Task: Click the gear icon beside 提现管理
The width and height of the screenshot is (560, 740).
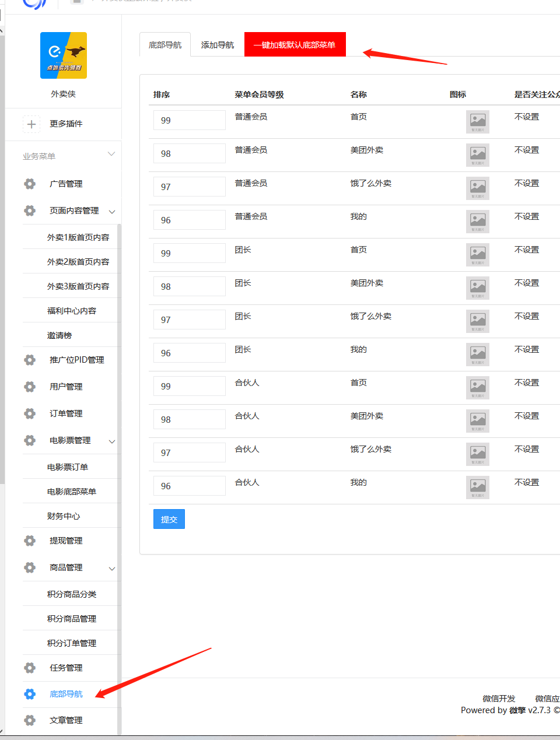Action: coord(30,541)
